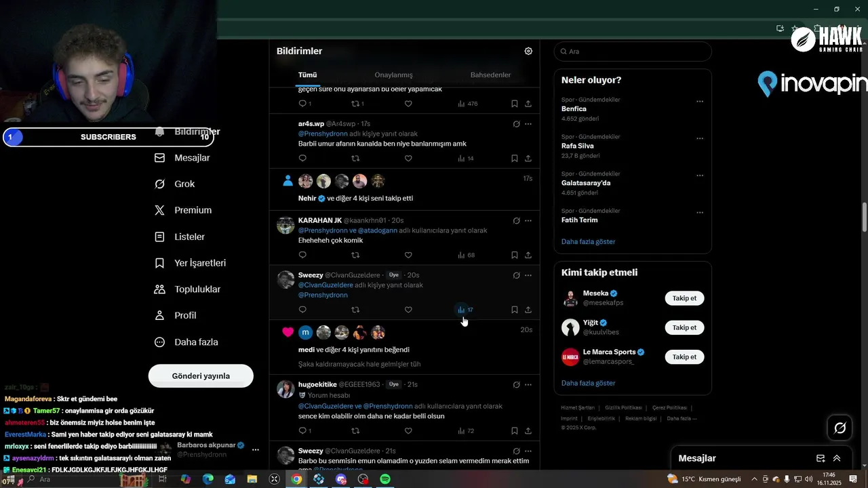Click the Gönderi yayınla button
The width and height of the screenshot is (868, 488).
pos(201,375)
